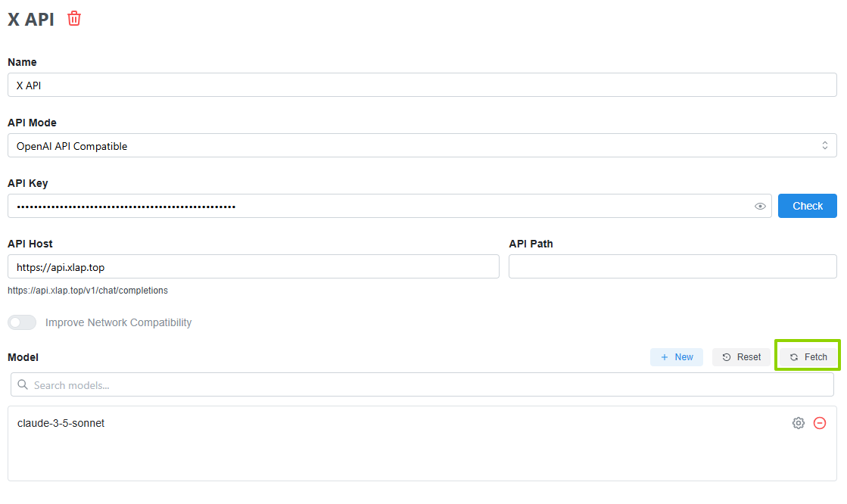Viewport: 847px width, 504px height.
Task: Open settings gear for claude-3-5-sonnet
Action: 799,423
